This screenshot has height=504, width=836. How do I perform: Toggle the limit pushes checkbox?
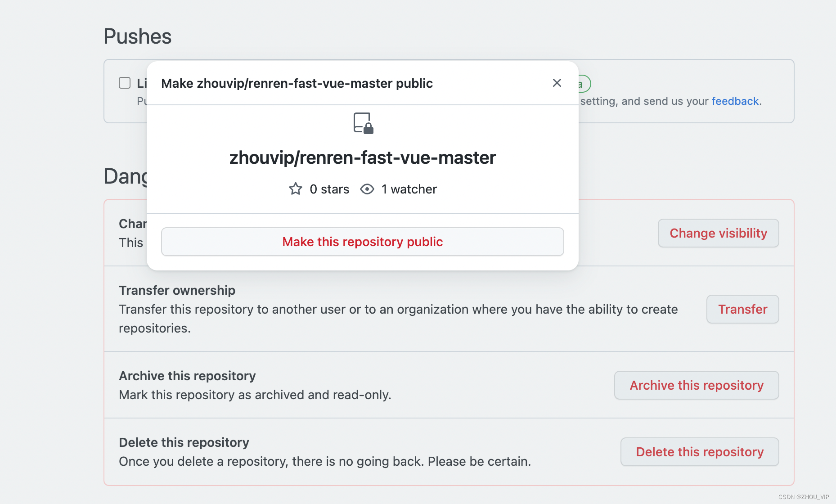[x=125, y=83]
